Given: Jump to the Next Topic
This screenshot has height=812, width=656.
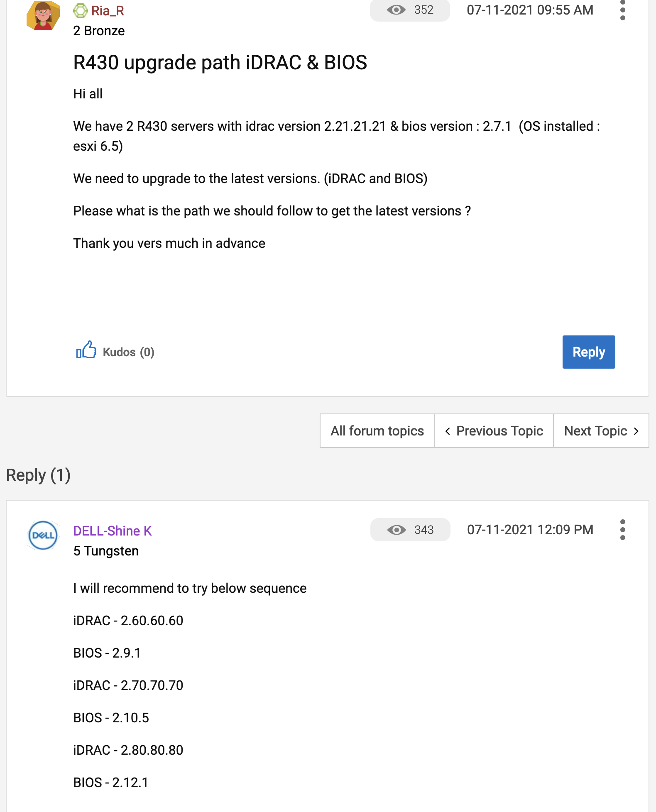Looking at the screenshot, I should click(x=595, y=431).
